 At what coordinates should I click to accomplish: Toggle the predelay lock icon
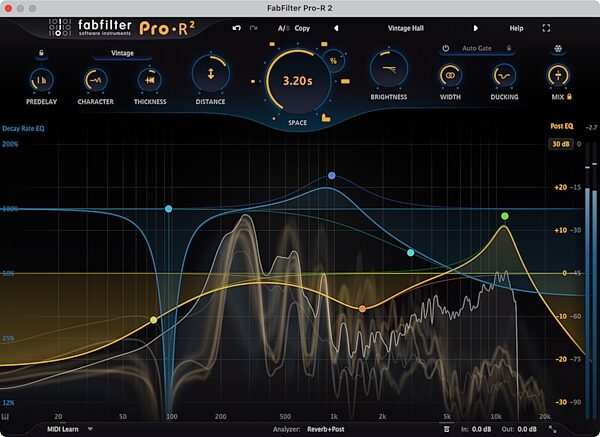click(x=41, y=53)
